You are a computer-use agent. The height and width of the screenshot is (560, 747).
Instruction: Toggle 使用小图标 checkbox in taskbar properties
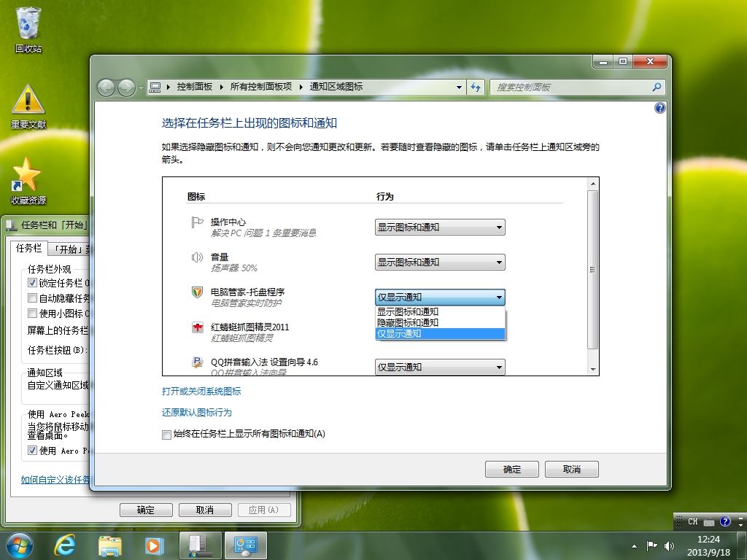(32, 314)
